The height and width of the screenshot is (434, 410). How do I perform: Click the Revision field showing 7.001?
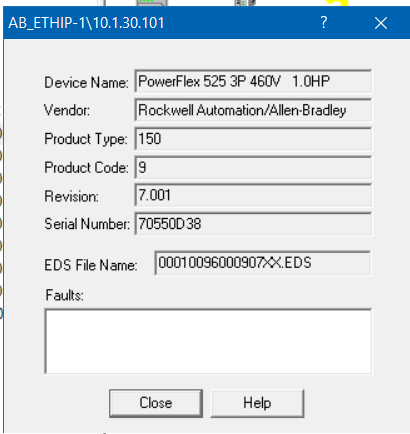click(x=253, y=195)
